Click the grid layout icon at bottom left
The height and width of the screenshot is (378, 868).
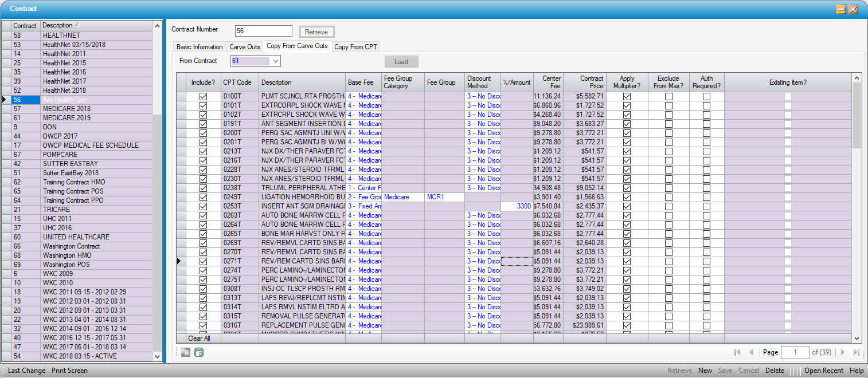[185, 352]
